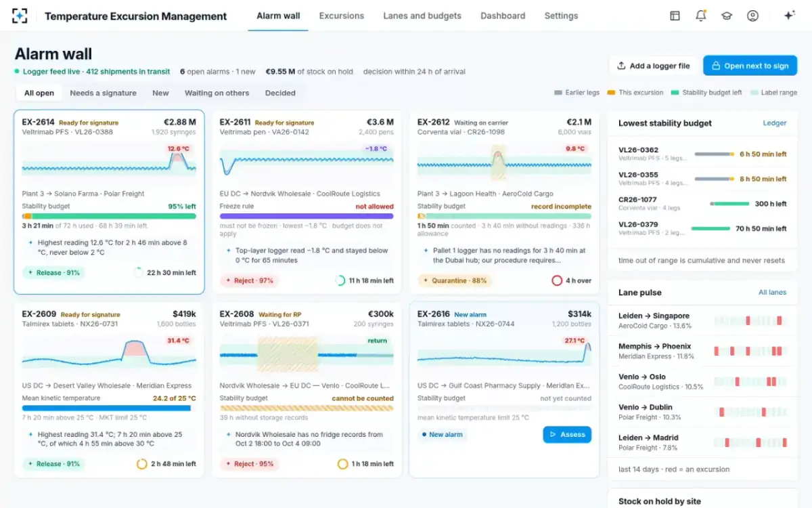Image resolution: width=812 pixels, height=508 pixels.
Task: Click the sparkle icon beside the Top-layer logger summary
Action: tap(228, 250)
